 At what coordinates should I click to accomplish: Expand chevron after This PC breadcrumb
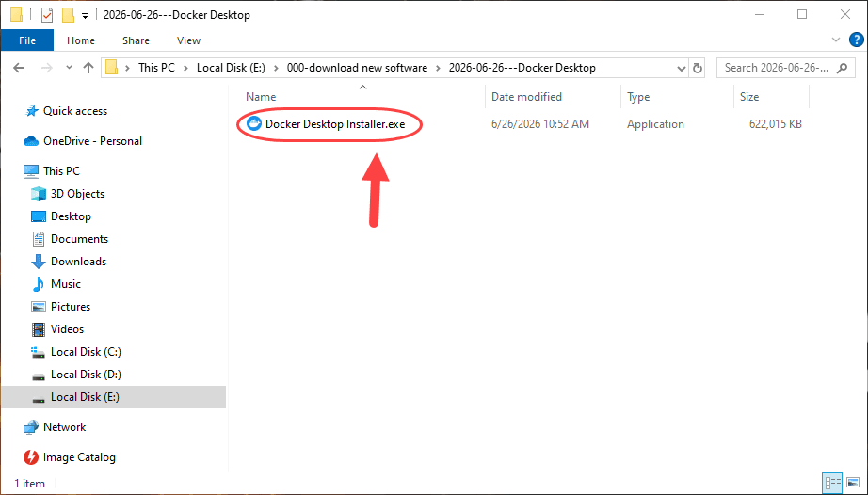click(185, 68)
